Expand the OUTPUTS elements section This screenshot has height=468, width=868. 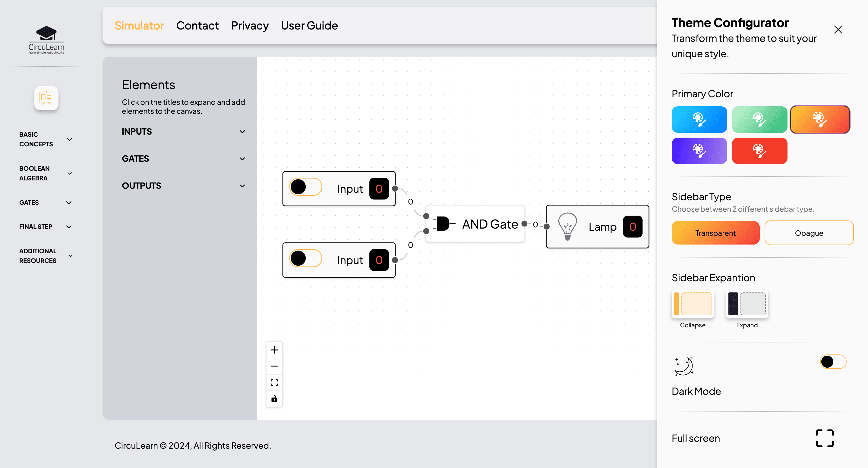pyautogui.click(x=183, y=186)
